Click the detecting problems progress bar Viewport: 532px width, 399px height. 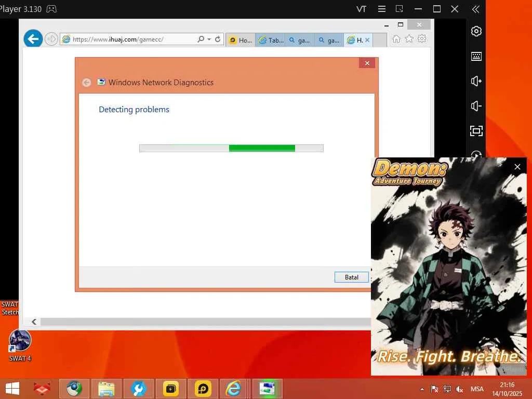(x=231, y=148)
